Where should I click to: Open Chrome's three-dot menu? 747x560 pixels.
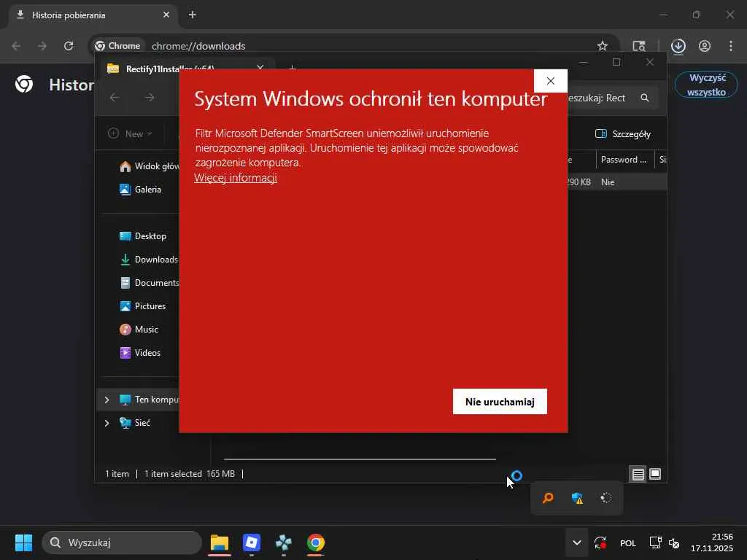pyautogui.click(x=731, y=46)
